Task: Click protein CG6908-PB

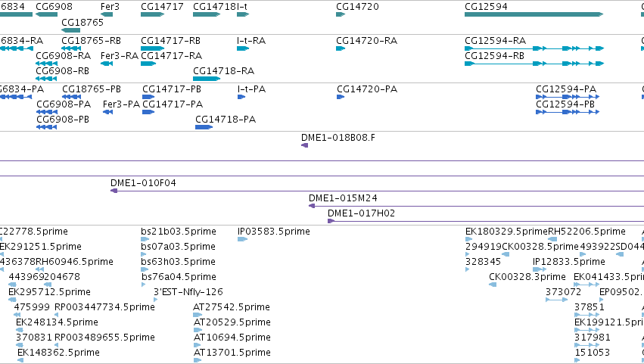Action: [63, 119]
